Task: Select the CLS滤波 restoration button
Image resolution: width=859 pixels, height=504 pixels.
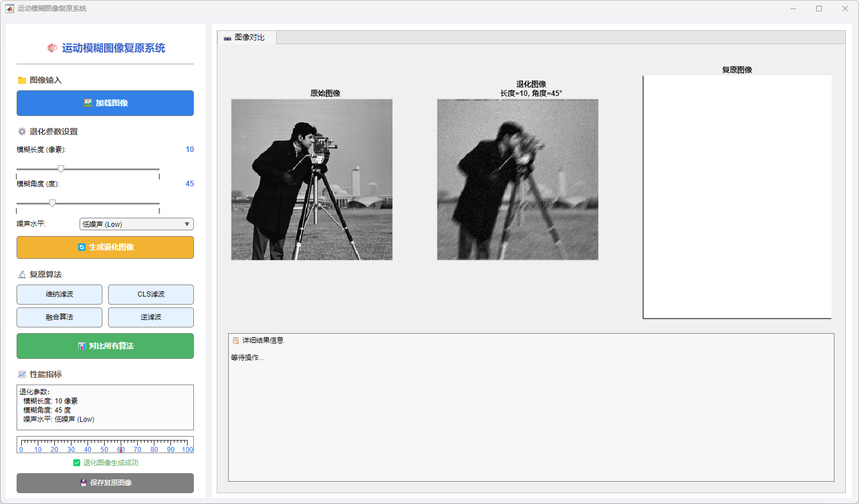Action: (151, 294)
